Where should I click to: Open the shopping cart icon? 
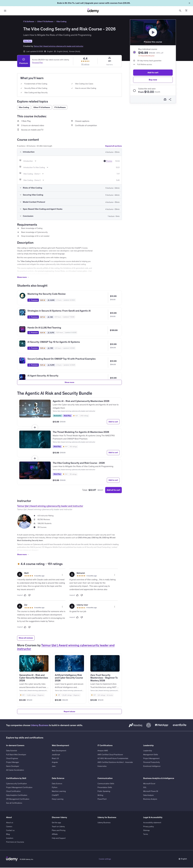[186, 10]
